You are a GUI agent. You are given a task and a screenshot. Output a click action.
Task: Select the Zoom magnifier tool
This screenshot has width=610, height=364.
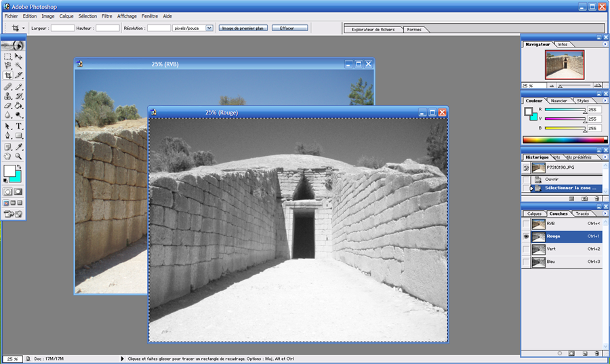(x=19, y=156)
